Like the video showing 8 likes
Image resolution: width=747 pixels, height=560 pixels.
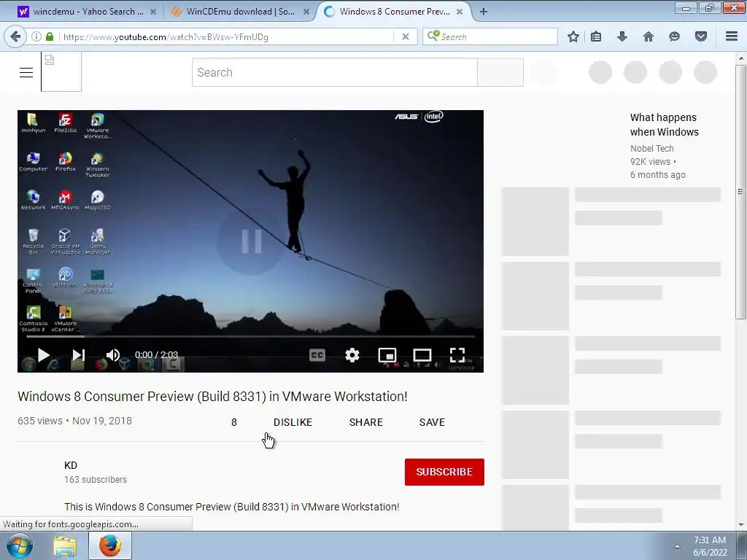[x=234, y=422]
